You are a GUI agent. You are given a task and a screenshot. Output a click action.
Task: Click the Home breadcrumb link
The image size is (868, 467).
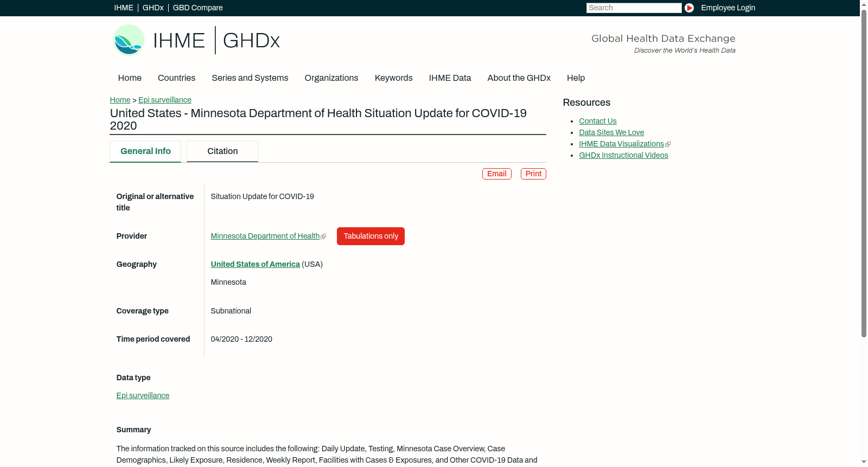120,100
